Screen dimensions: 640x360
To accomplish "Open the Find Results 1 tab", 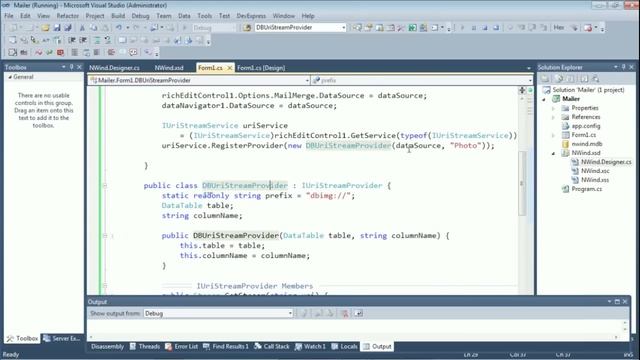I will (x=226, y=347).
